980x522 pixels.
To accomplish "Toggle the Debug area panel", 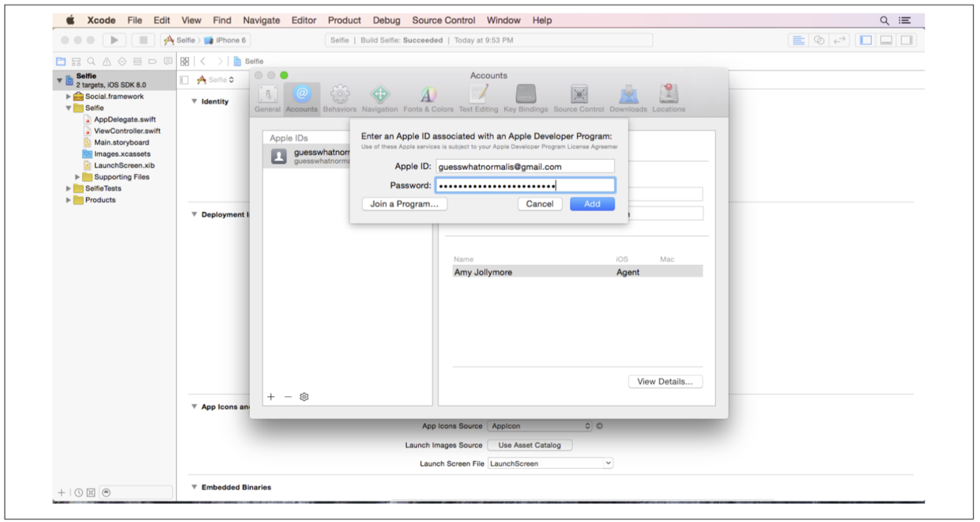I will [x=886, y=40].
